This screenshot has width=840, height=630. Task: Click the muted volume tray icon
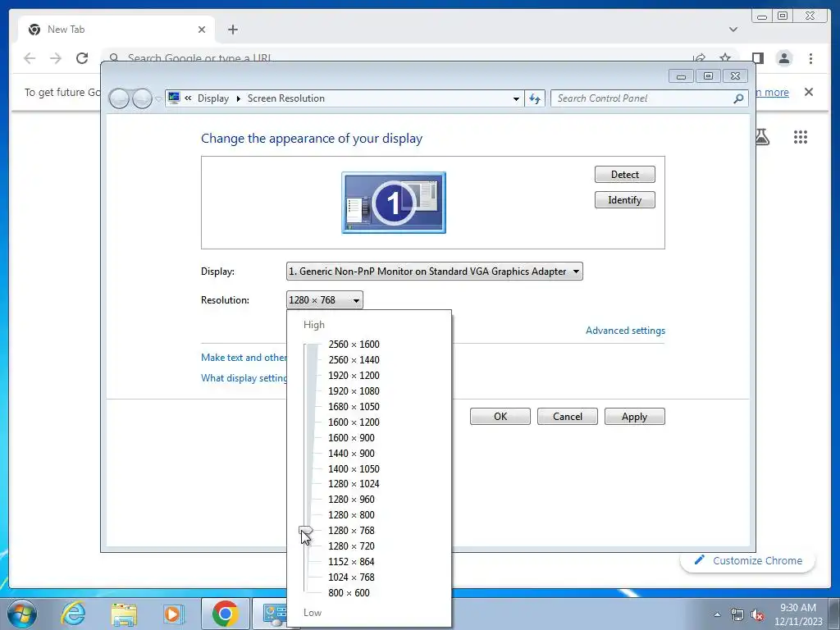pyautogui.click(x=757, y=614)
